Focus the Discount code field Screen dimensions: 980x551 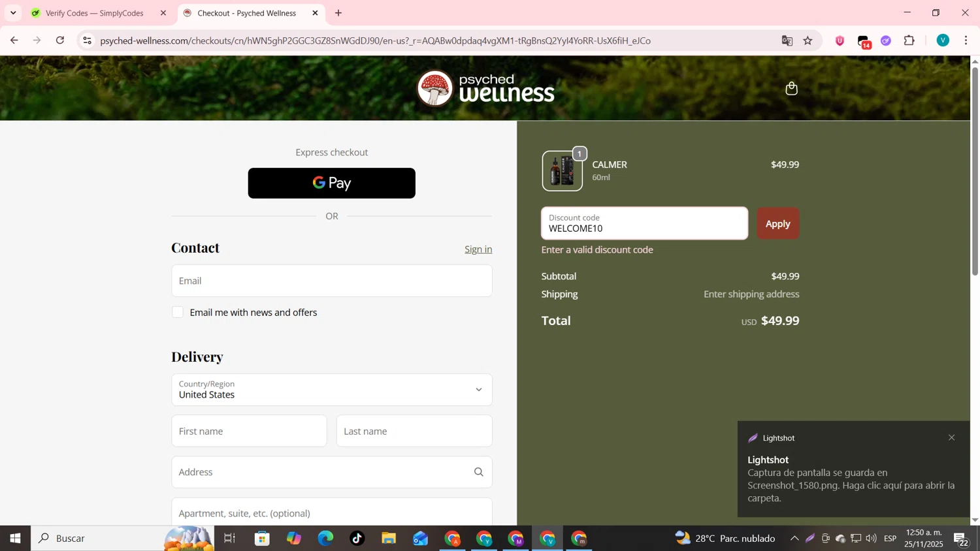coord(645,223)
